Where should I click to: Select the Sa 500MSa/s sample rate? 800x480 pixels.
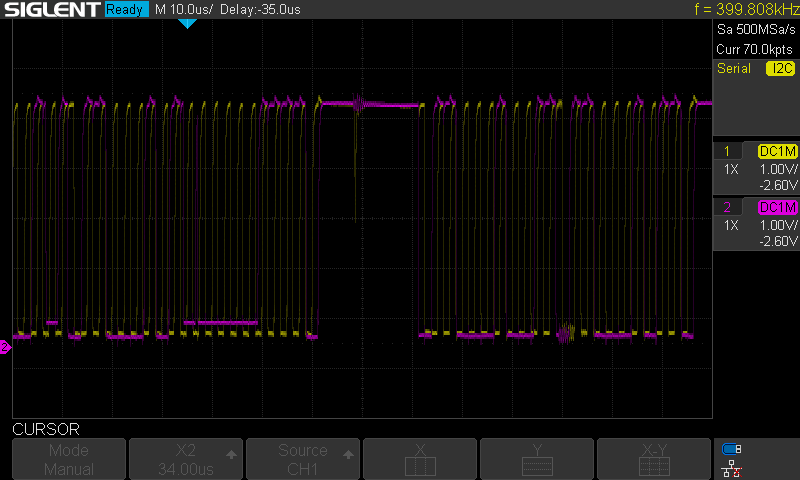click(x=756, y=29)
